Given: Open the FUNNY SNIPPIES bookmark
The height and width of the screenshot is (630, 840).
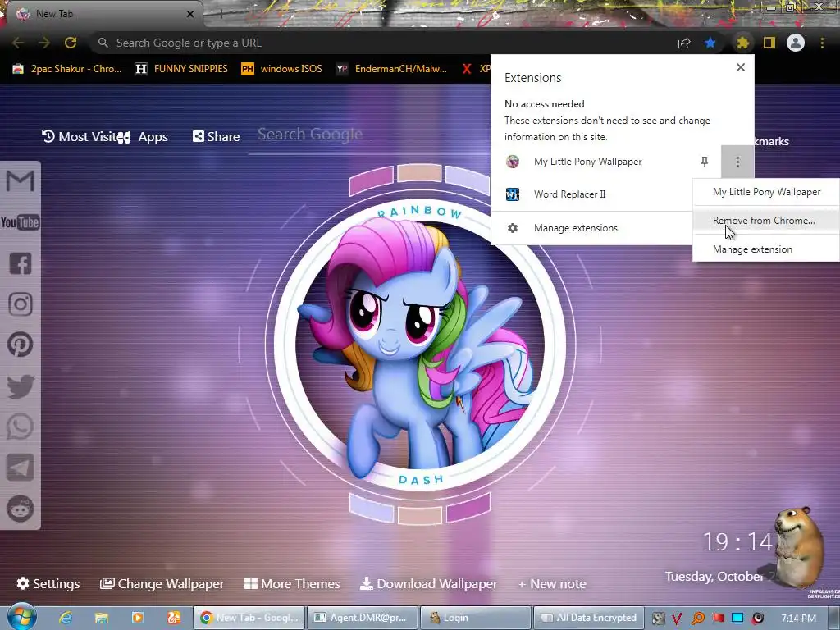Looking at the screenshot, I should (181, 69).
